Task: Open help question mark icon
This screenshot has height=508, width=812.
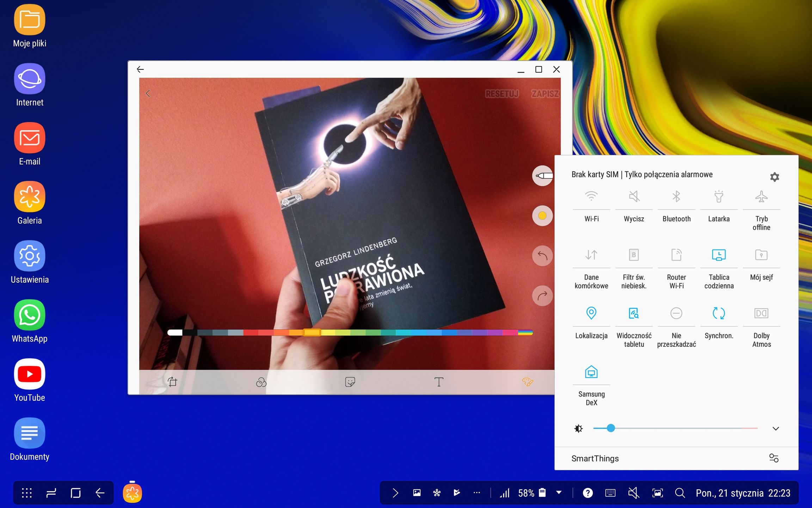Action: pyautogui.click(x=588, y=493)
